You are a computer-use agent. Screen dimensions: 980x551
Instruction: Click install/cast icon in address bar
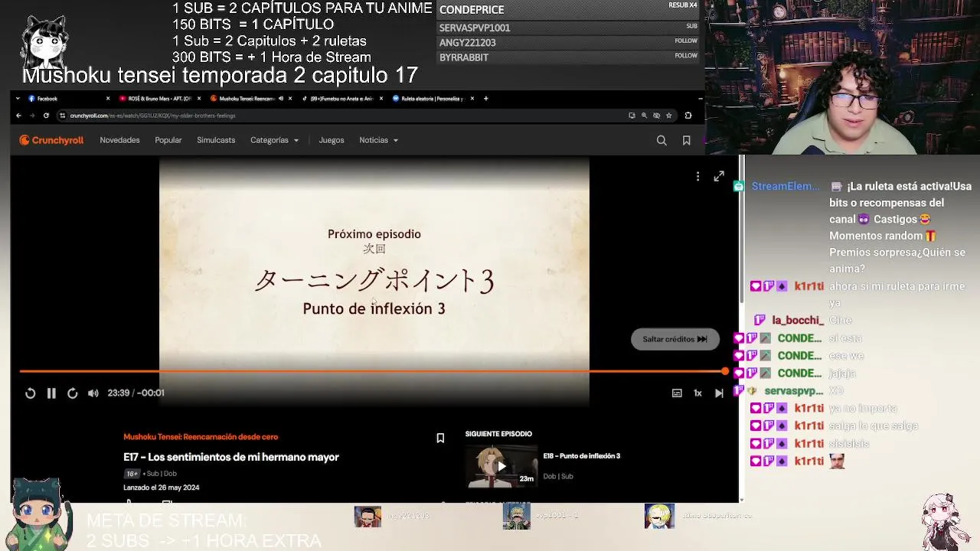click(x=632, y=116)
